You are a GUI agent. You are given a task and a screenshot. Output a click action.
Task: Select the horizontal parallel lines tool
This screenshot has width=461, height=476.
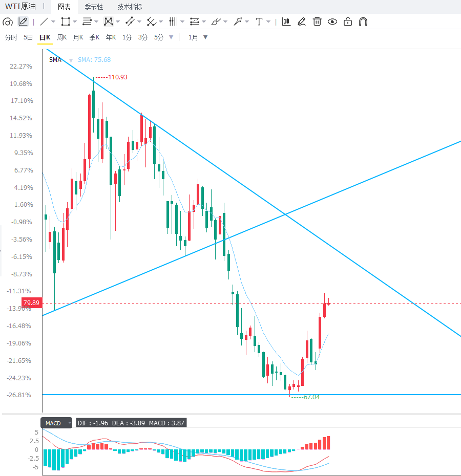[87, 22]
